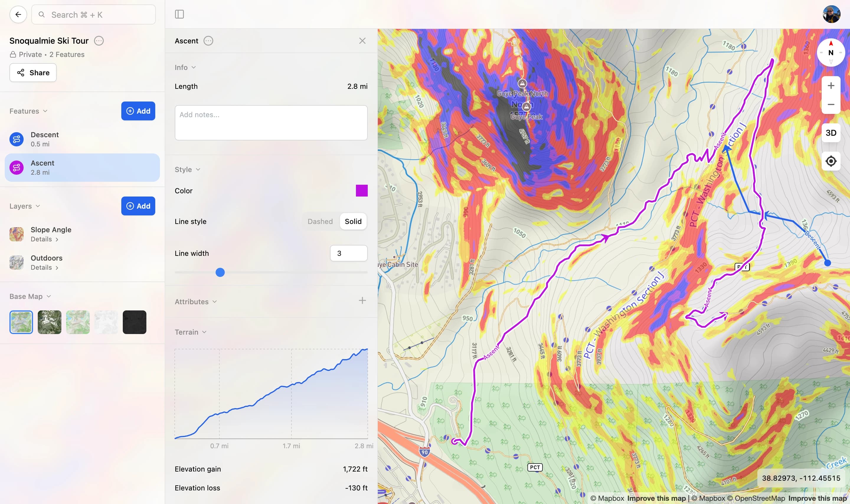
Task: Zoom in on the map
Action: [x=831, y=86]
